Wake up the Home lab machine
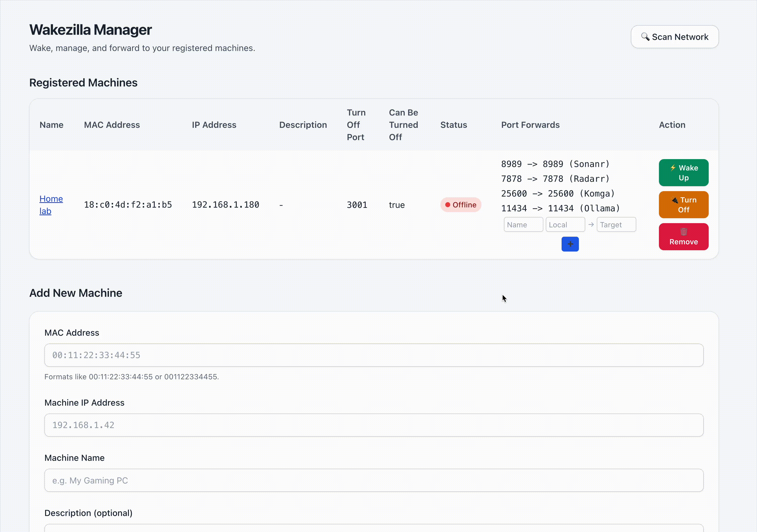The width and height of the screenshot is (757, 532). (684, 173)
